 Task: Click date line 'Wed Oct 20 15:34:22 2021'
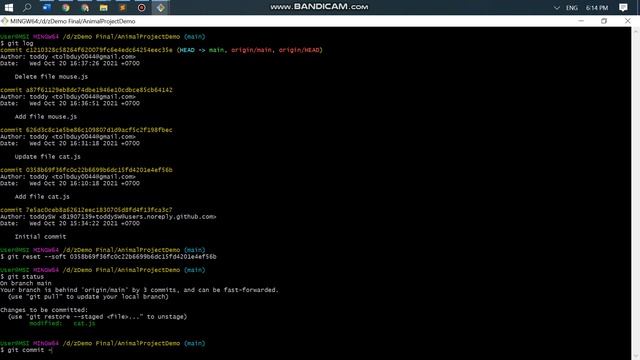pyautogui.click(x=70, y=223)
